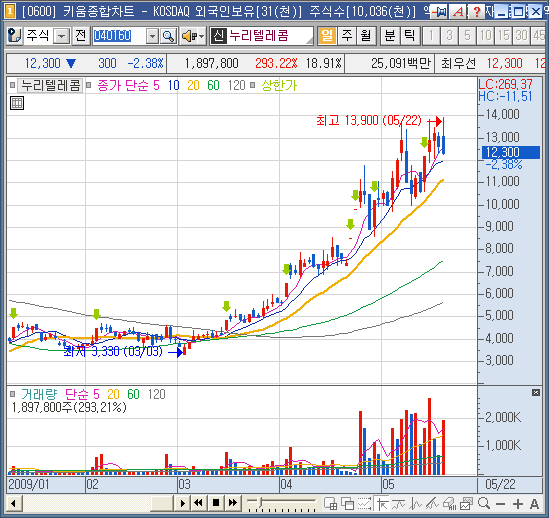Click the [0600] window icon in title bar
Image resolution: width=549 pixels, height=518 pixels.
(x=10, y=12)
